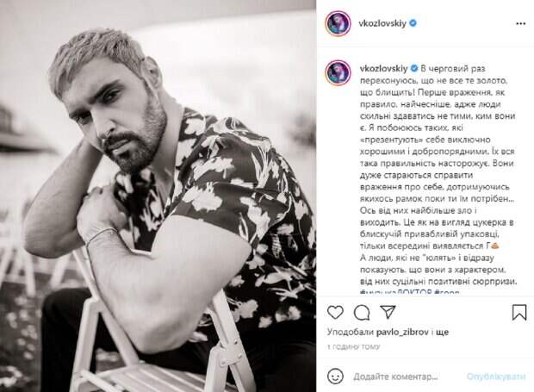The image size is (534, 392).
Task: Click the verified badge in the header
Action: coord(413,23)
